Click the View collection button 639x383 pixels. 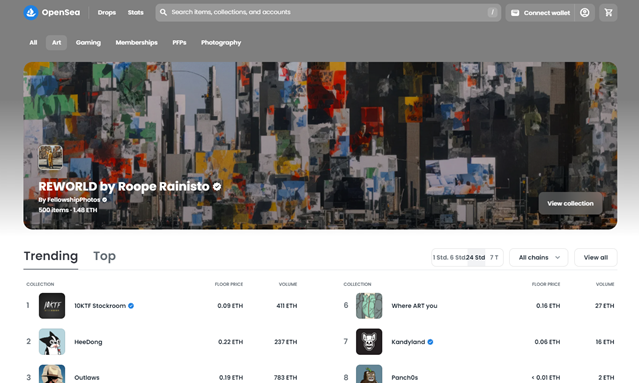[570, 203]
